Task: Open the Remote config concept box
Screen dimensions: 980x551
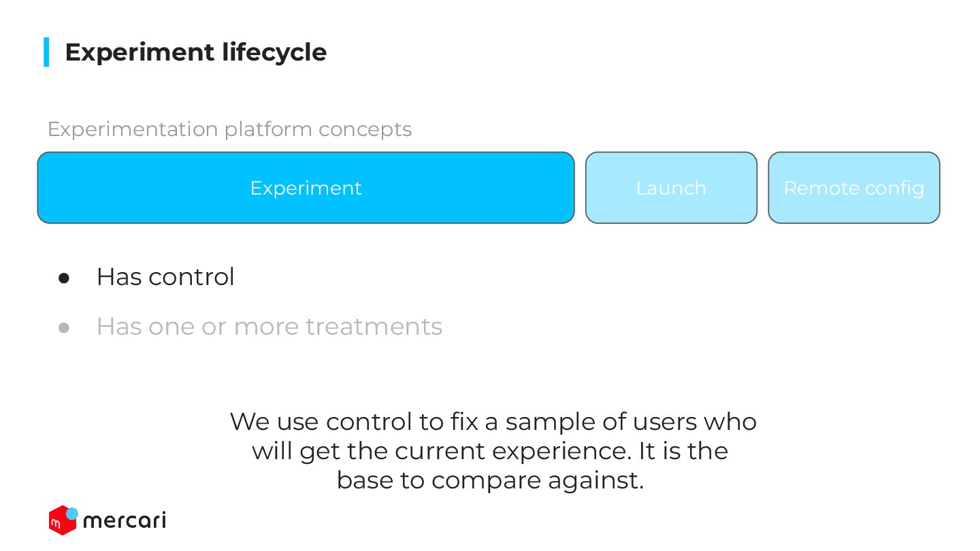Action: pyautogui.click(x=854, y=188)
